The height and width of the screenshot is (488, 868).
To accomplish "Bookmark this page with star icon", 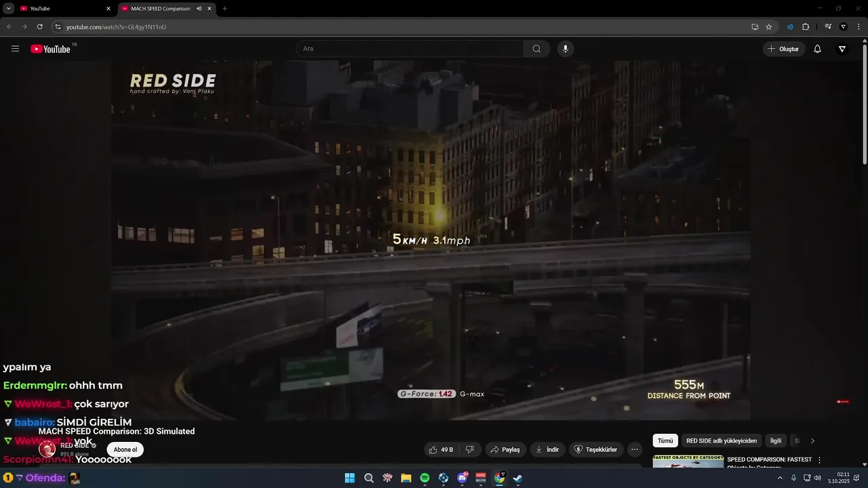I will click(769, 26).
